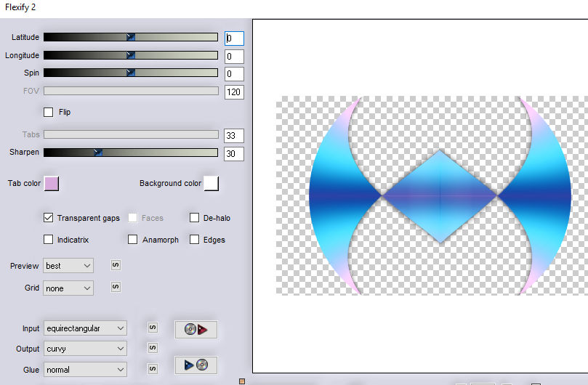Enable the De-halo checkbox

pos(194,218)
